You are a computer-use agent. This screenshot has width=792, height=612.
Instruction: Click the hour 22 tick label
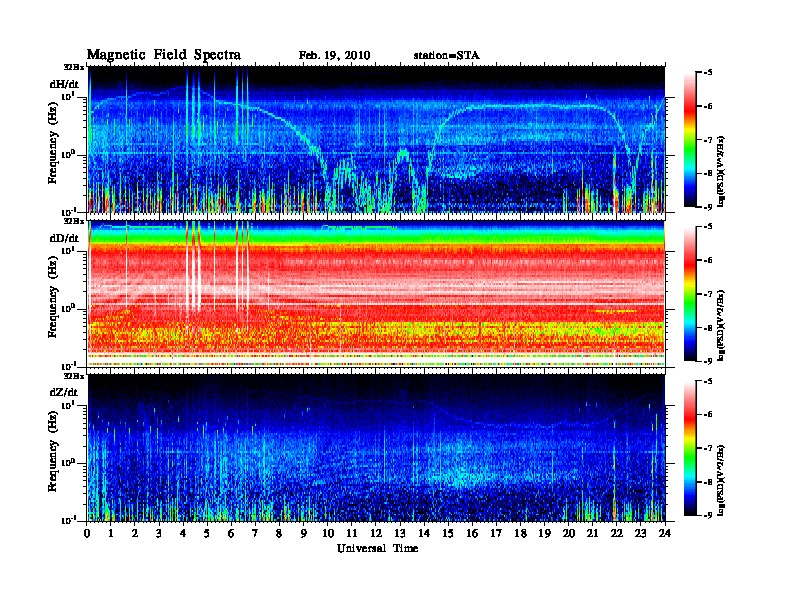(617, 533)
